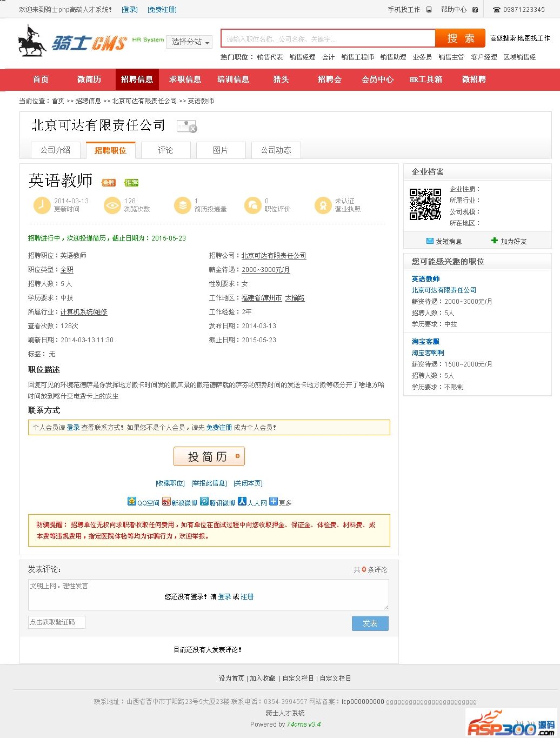Click the clock icon for 更新时间
The width and height of the screenshot is (560, 738).
point(42,205)
